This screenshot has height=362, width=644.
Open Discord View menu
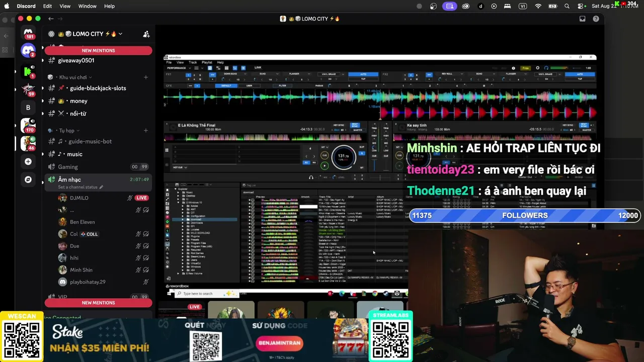[x=65, y=6]
